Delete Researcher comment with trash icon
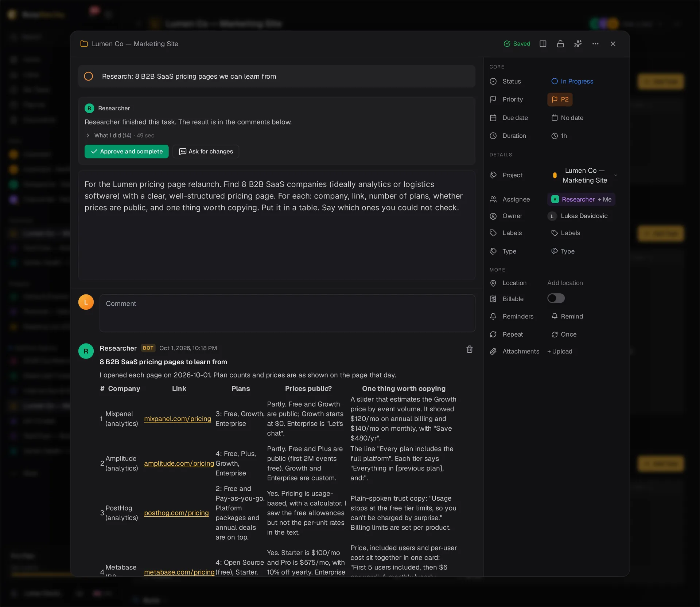700x607 pixels. pyautogui.click(x=470, y=349)
